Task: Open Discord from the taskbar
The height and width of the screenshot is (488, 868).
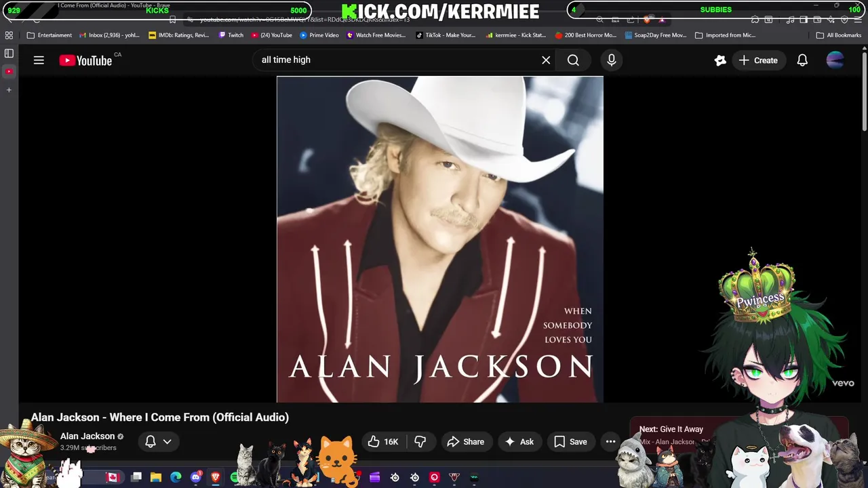Action: click(x=196, y=477)
